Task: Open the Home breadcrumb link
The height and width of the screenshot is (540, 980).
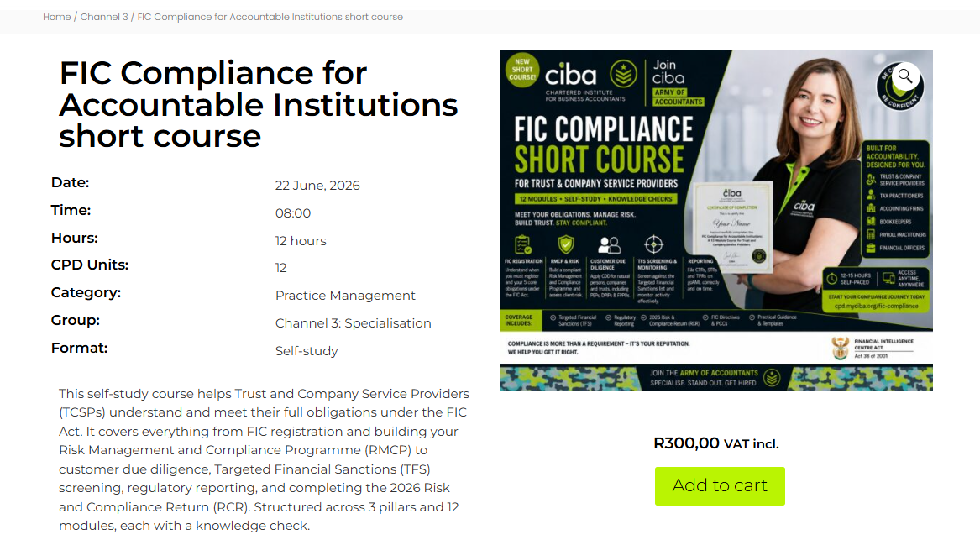Action: (57, 17)
